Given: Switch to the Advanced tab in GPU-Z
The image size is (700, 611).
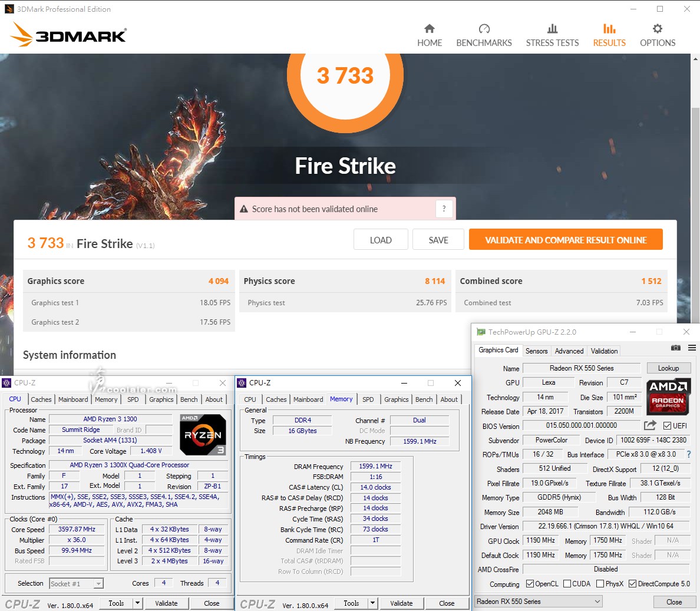Looking at the screenshot, I should click(x=569, y=351).
